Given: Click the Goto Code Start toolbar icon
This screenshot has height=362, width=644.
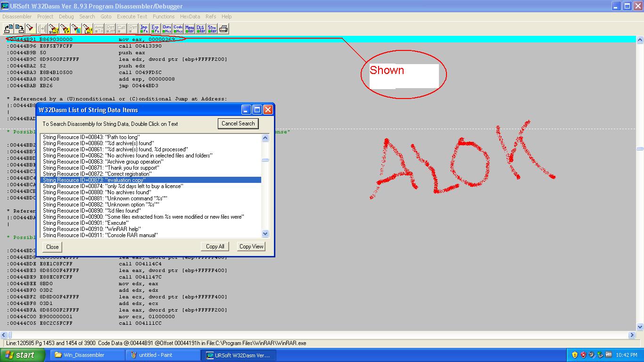Looking at the screenshot, I should tap(53, 29).
